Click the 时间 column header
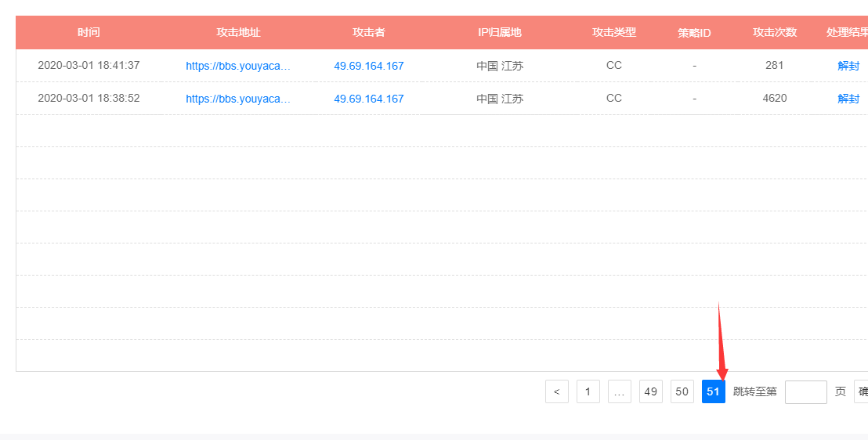Viewport: 868px width, 440px height. (89, 33)
